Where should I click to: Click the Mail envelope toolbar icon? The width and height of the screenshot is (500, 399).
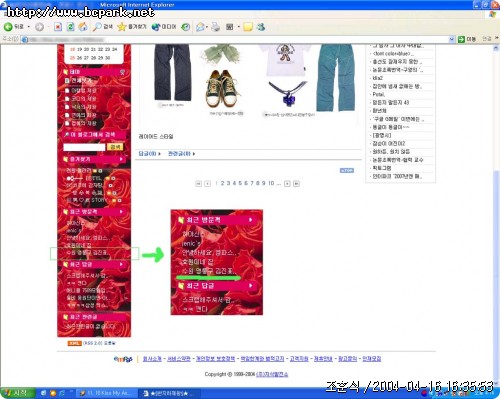click(200, 27)
